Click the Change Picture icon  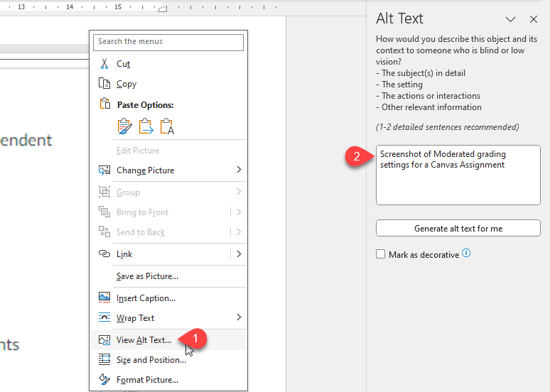pos(104,170)
